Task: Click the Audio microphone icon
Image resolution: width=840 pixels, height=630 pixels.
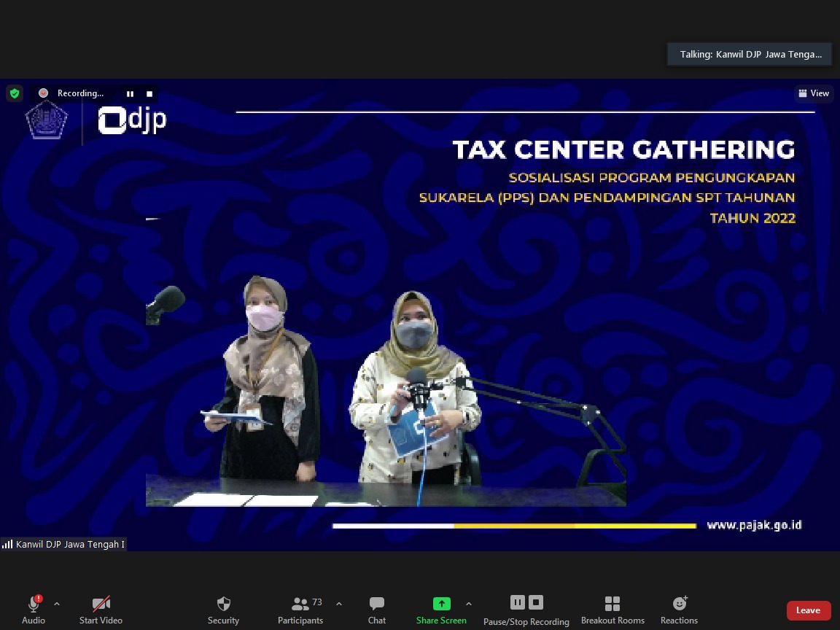Action: click(34, 604)
